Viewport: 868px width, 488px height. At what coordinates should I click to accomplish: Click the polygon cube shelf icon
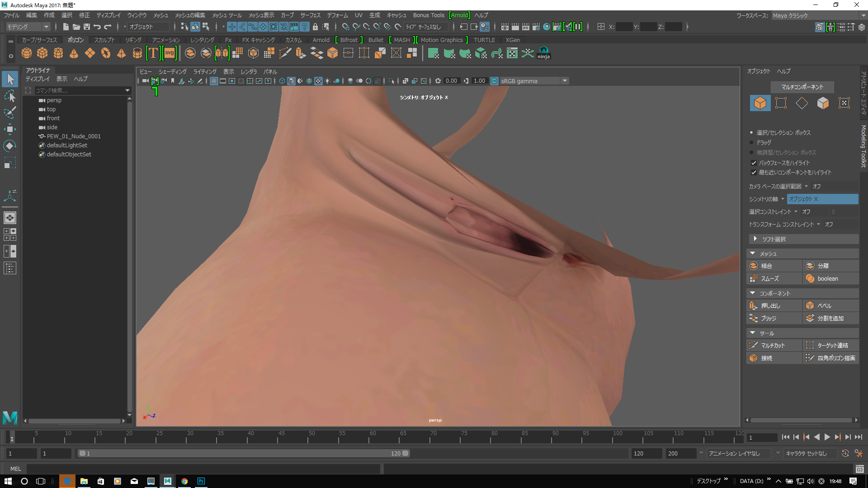[42, 53]
